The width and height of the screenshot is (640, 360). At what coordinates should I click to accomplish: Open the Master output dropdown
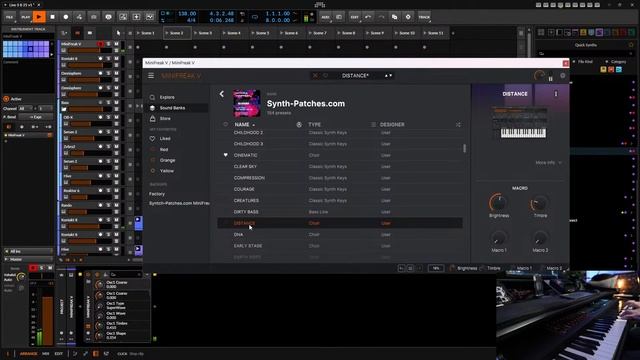[28, 259]
